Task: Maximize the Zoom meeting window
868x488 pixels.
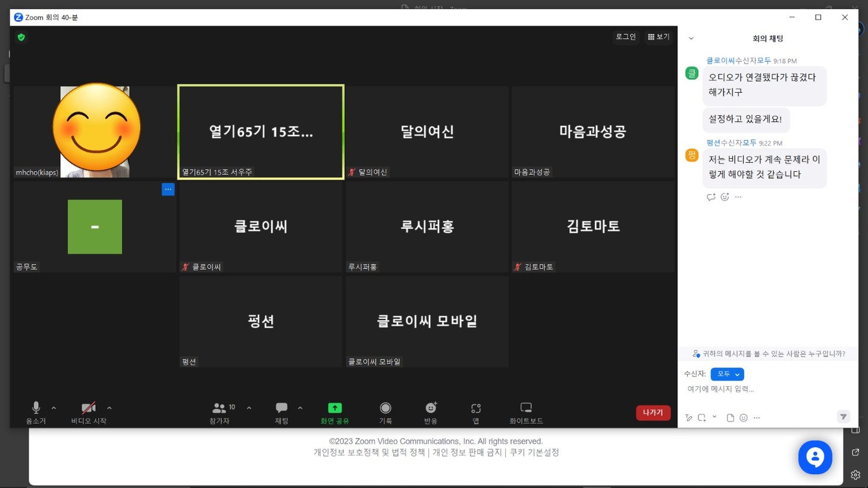Action: (818, 17)
